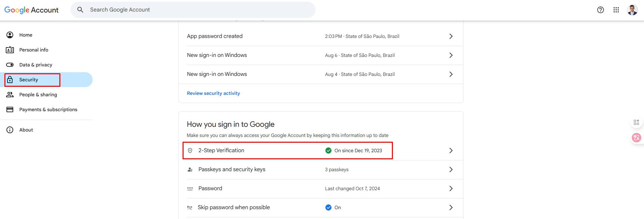Open Skip password when possible

tap(321, 207)
